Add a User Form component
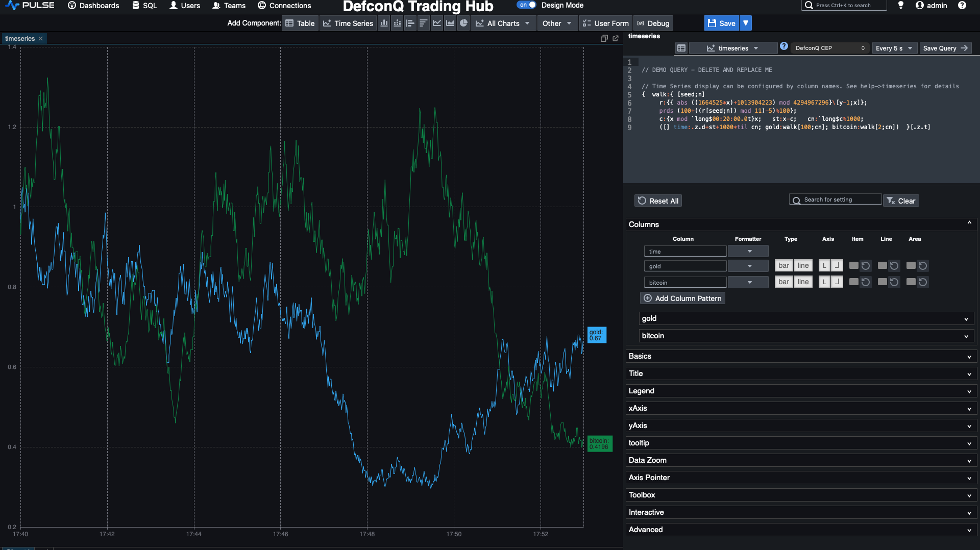The width and height of the screenshot is (980, 550). pos(605,23)
